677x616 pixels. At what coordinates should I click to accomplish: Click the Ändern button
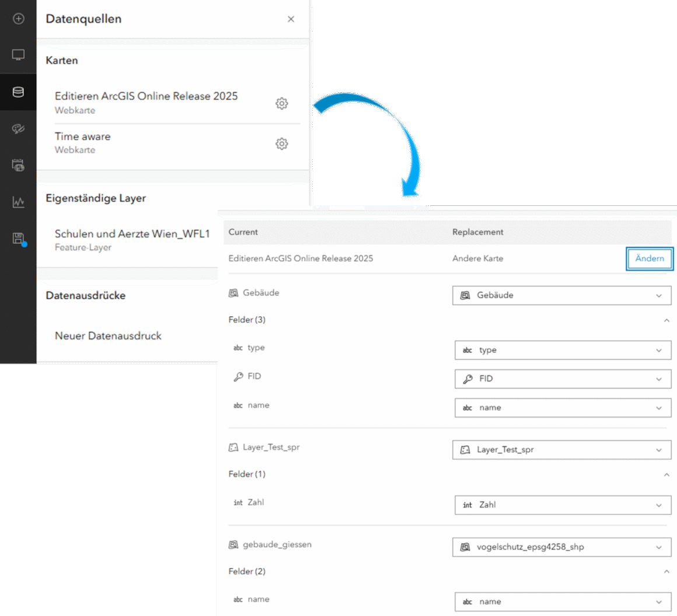649,258
